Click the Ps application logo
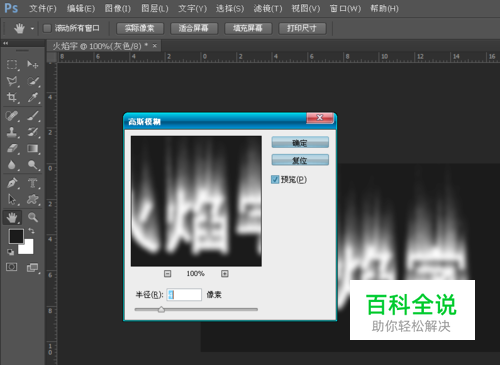The image size is (500, 365). pyautogui.click(x=11, y=8)
